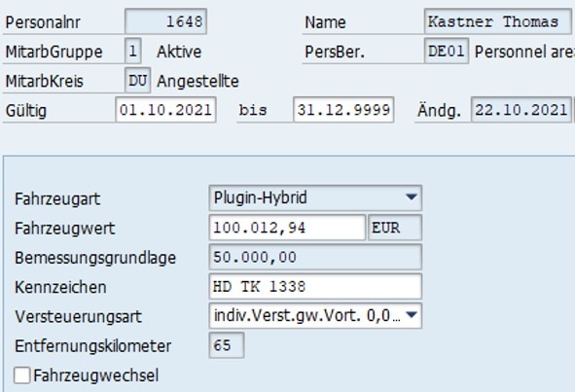Click the end date field 31.12.9999

click(x=343, y=110)
